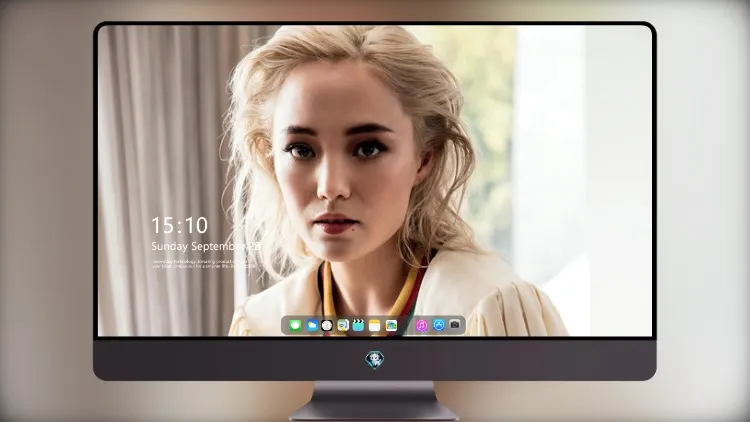
Task: Click the small tagline text under the date
Action: click(203, 264)
